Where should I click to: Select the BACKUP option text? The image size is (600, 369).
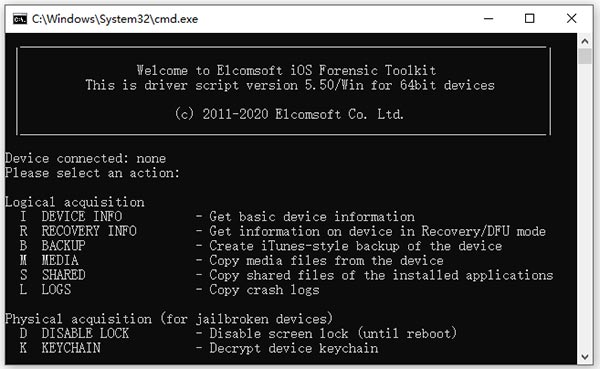pyautogui.click(x=64, y=246)
